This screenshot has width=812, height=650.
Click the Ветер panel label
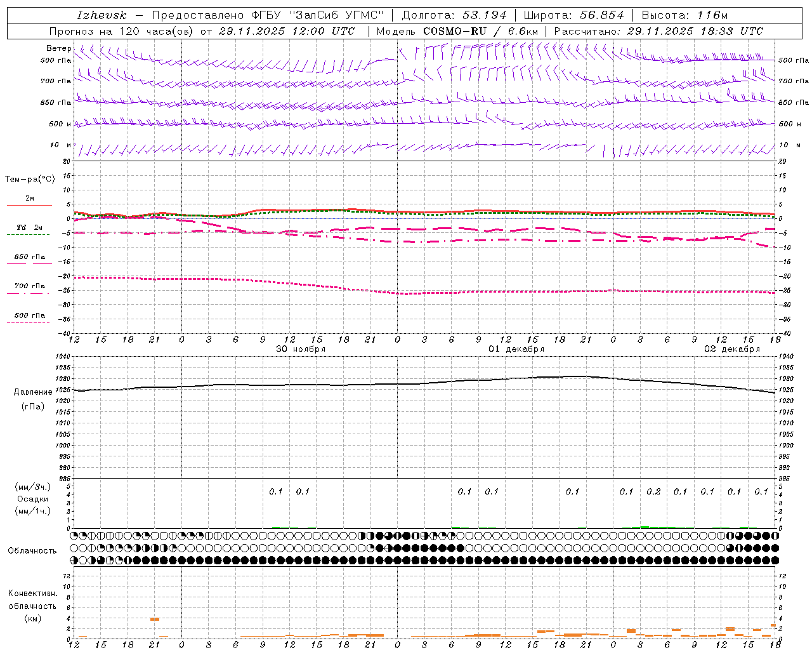[x=58, y=48]
